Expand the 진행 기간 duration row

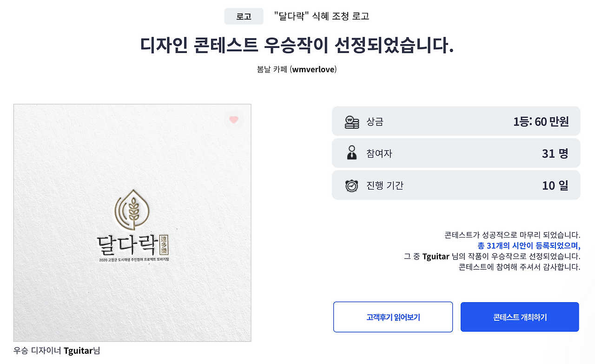(456, 185)
